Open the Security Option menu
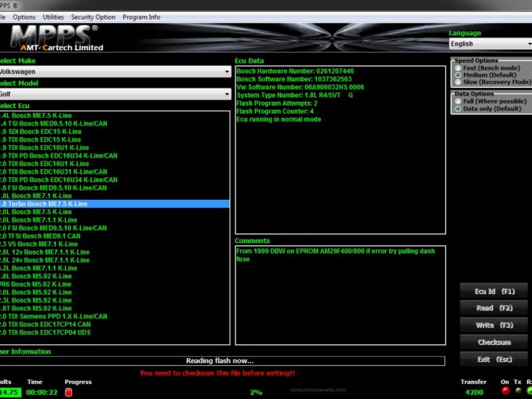This screenshot has height=399, width=532. pos(93,17)
